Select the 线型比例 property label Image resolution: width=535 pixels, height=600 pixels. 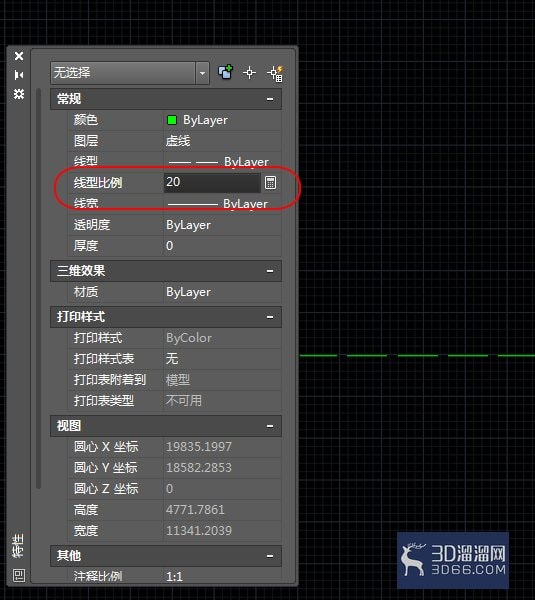(x=98, y=183)
